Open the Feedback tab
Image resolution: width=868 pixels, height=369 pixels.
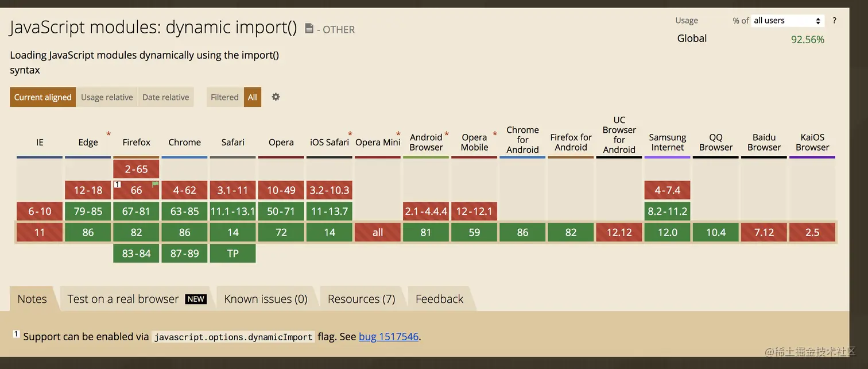pyautogui.click(x=439, y=299)
